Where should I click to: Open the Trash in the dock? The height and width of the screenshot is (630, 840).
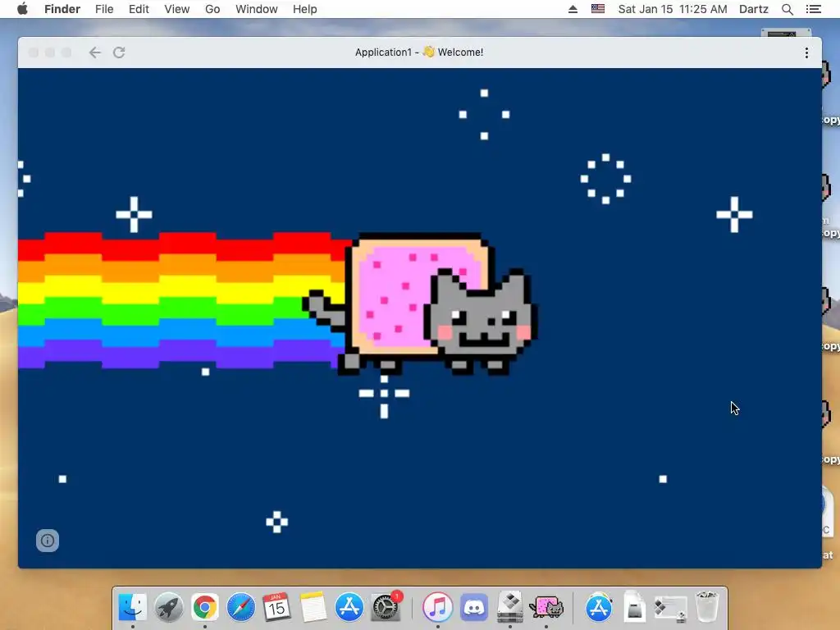coord(707,608)
